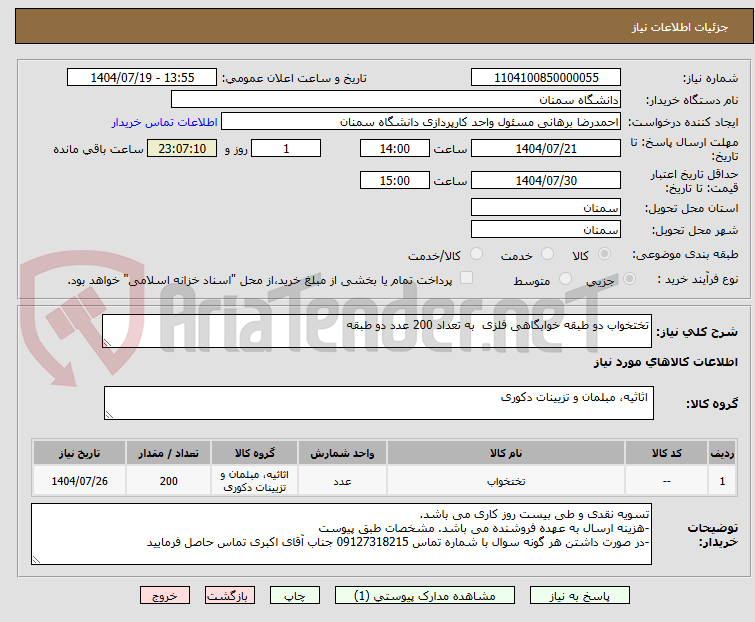Screen dimensions: 755x622
Task: Click the واحد شمارش column header
Action: (342, 453)
